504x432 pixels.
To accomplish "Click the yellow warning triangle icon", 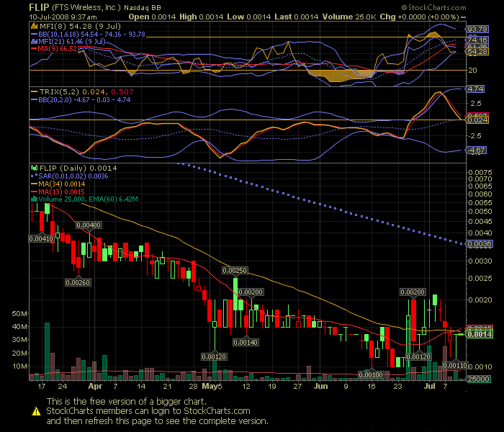I will (x=36, y=411).
